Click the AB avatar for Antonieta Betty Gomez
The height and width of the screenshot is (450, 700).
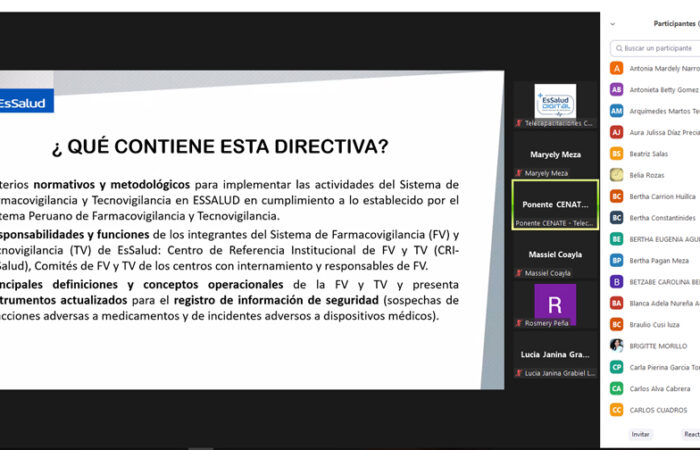pyautogui.click(x=617, y=89)
